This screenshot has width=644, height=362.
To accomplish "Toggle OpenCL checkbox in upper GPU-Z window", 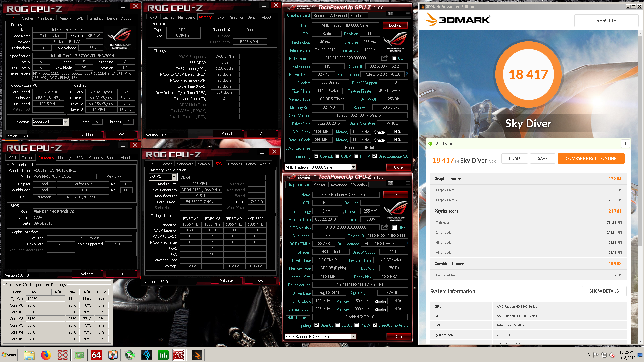I will pyautogui.click(x=316, y=156).
